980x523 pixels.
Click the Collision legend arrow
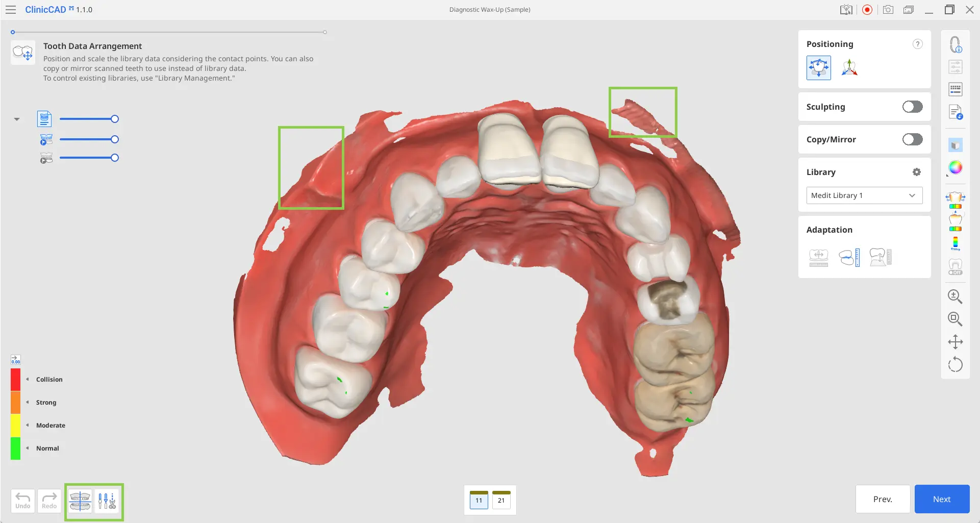pos(28,379)
